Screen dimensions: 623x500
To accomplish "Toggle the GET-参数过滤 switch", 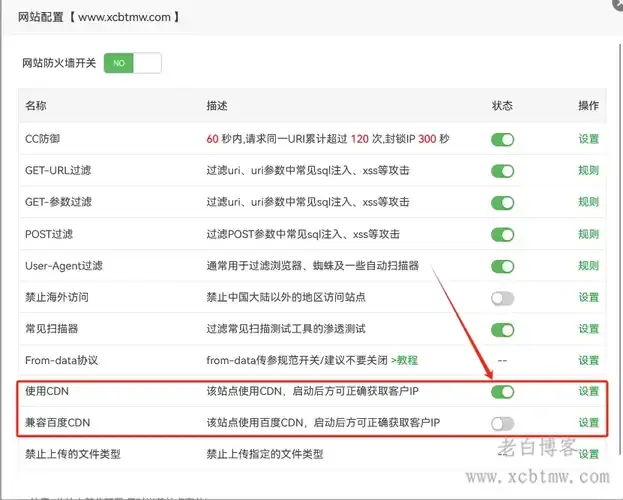I will [x=502, y=203].
